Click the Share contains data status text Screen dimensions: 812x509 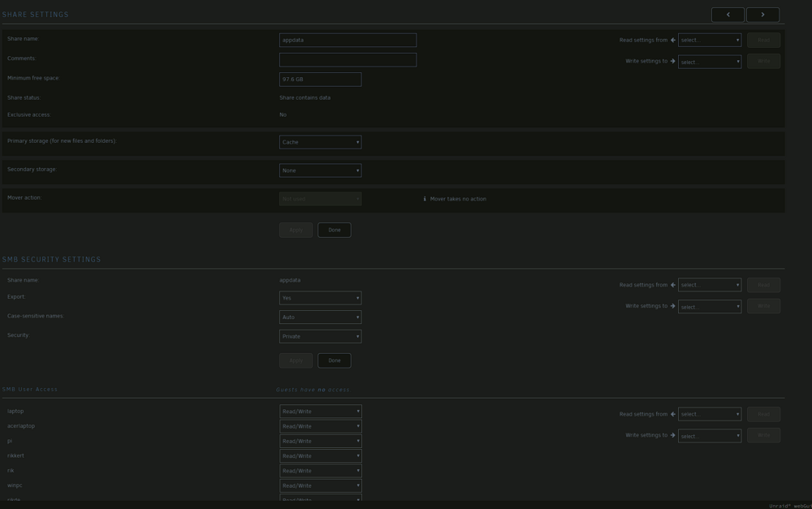304,97
